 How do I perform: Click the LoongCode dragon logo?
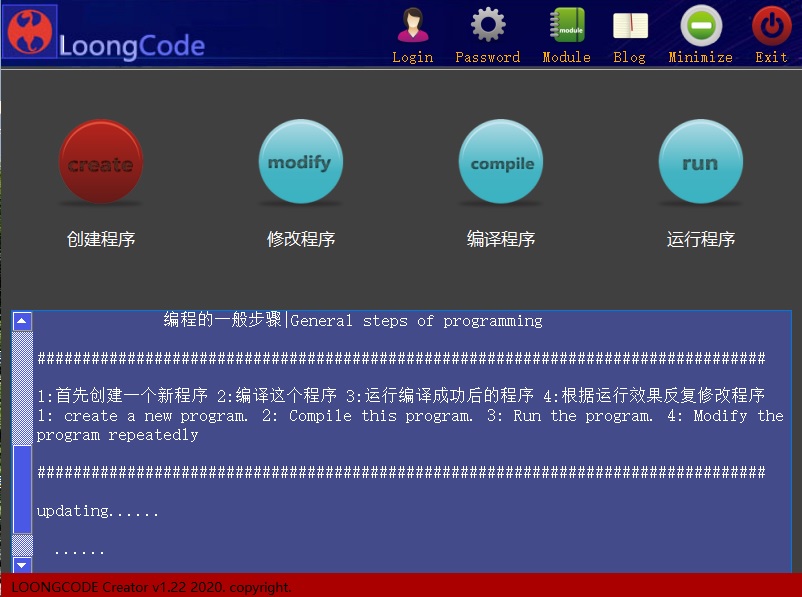pyautogui.click(x=31, y=32)
